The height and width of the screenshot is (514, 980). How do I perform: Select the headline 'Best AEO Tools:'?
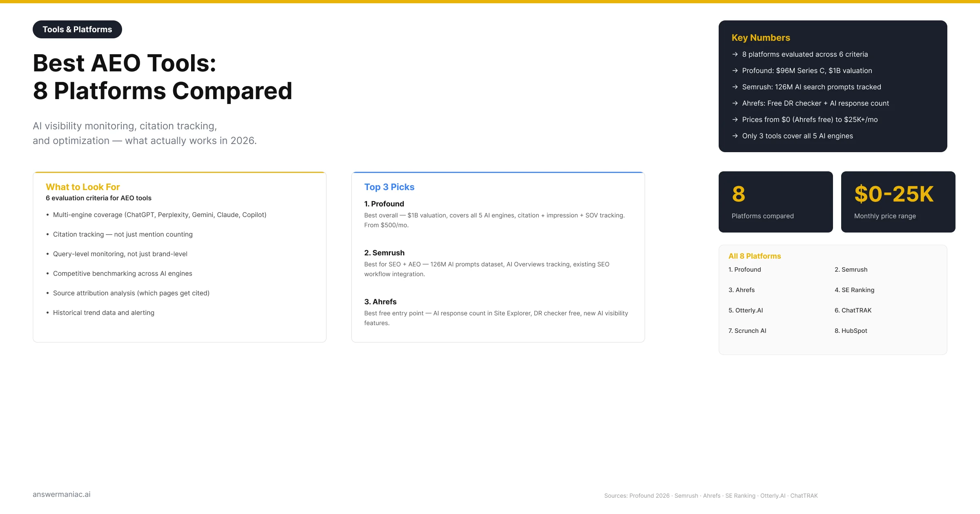tap(125, 63)
